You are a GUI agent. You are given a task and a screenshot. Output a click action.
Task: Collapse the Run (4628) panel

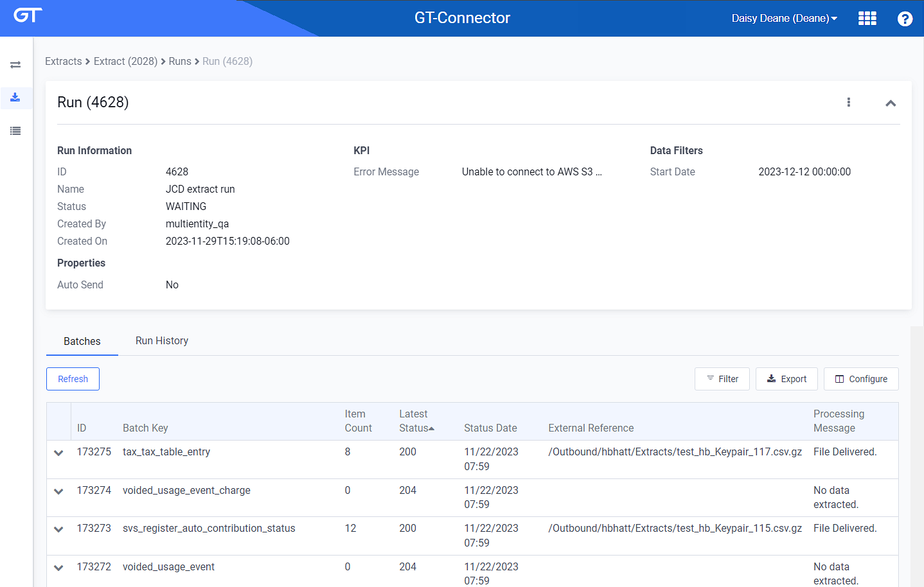click(891, 103)
